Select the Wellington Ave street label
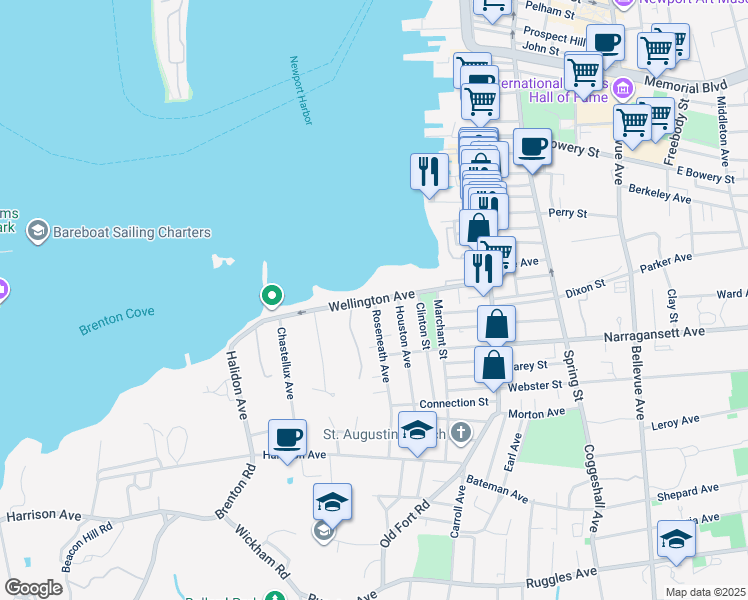Image resolution: width=748 pixels, height=600 pixels. coord(372,302)
